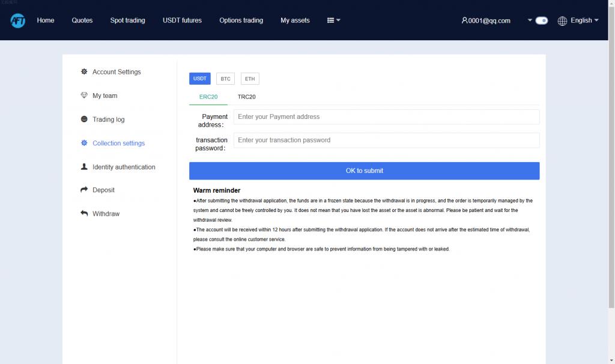Select the BTC currency button
This screenshot has height=364, width=615.
tap(226, 79)
